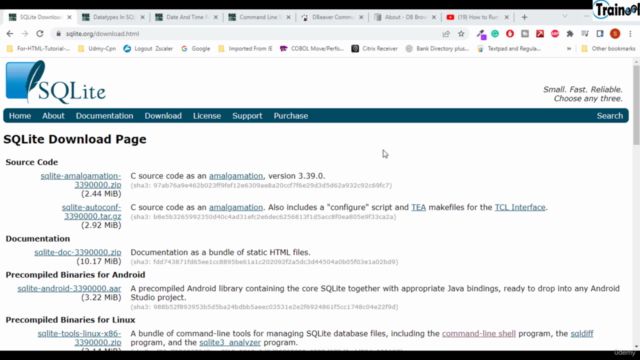Close the Datatypes In SQLite tab
Viewport: 640px width, 360px height.
142,17
